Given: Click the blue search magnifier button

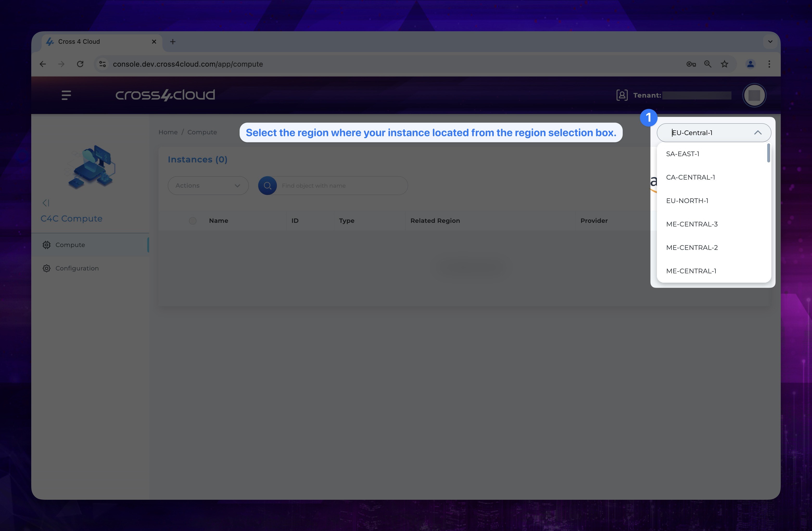Looking at the screenshot, I should click(268, 186).
